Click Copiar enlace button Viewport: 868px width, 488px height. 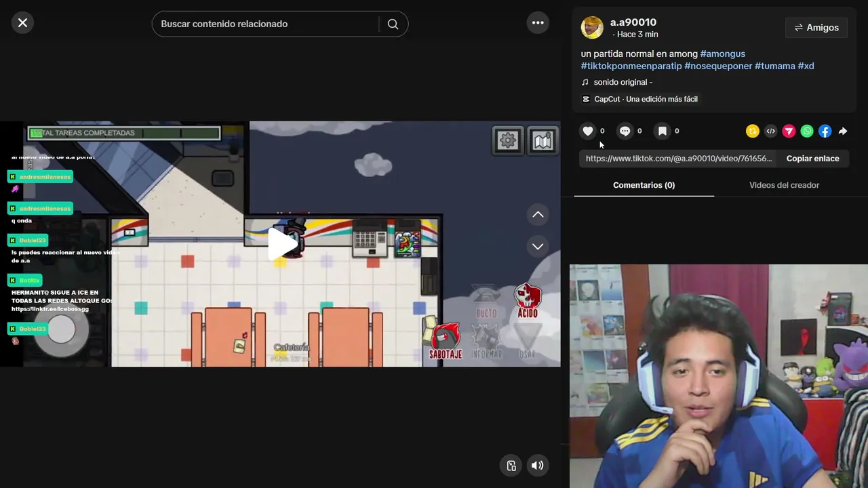[812, 159]
